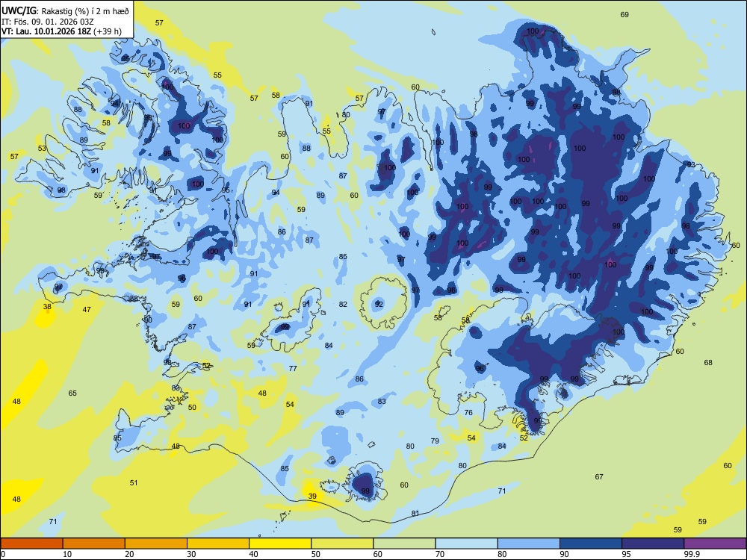This screenshot has height=560, width=747.
Task: Click the map value '53' in the Westfjords
Action: pos(42,148)
